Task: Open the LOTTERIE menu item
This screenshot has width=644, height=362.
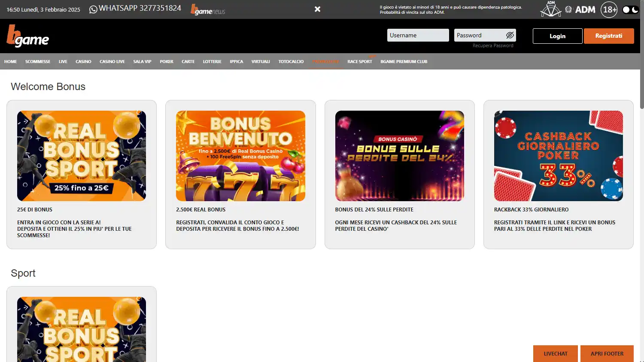Action: (x=212, y=61)
